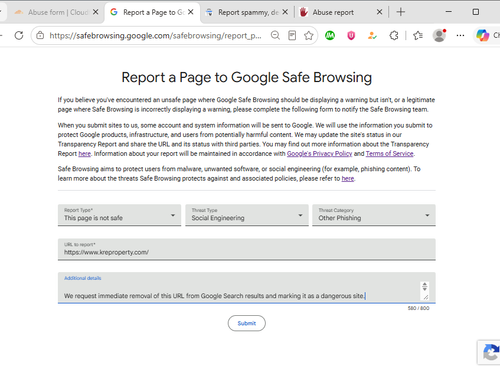Open immersive reader icon in address bar

(292, 35)
